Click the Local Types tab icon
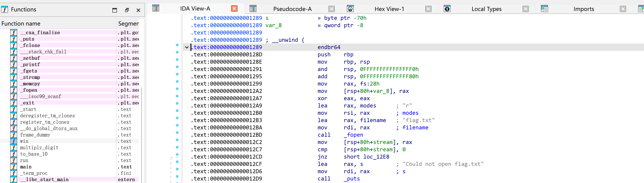644x183 pixels. click(x=447, y=9)
